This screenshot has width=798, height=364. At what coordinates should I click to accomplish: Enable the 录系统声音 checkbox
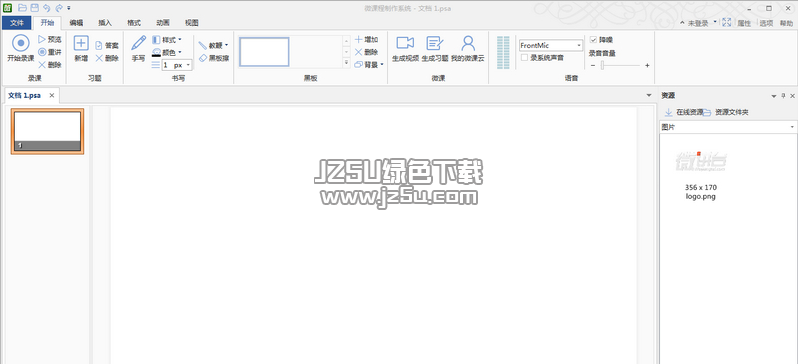[524, 58]
